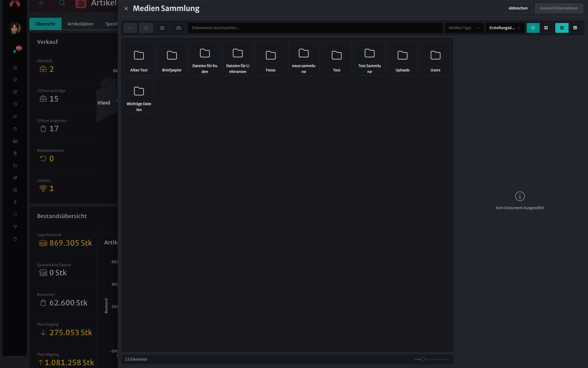Screen dimensions: 588x368
Task: Click the back arrow in media toolbar
Action: click(x=130, y=28)
